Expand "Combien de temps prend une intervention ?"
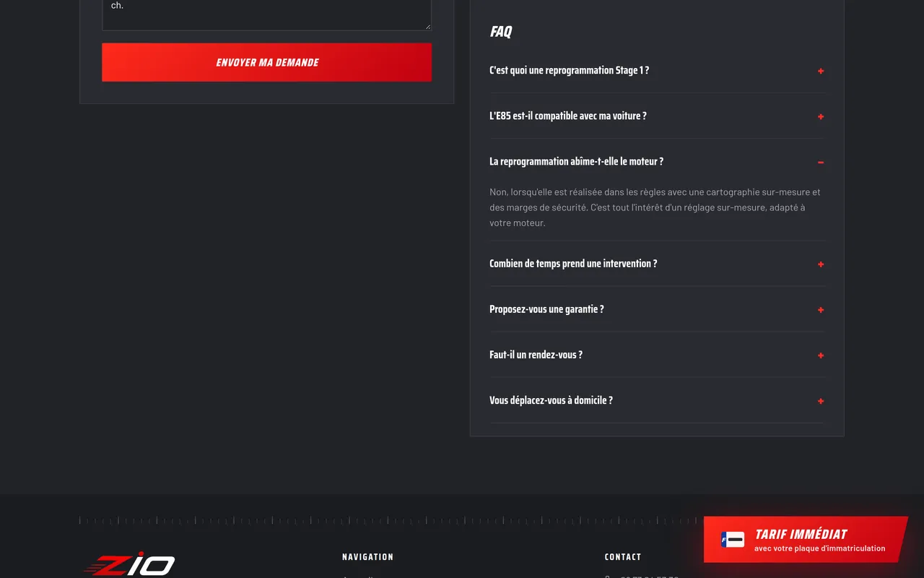This screenshot has width=924, height=578. pyautogui.click(x=656, y=264)
